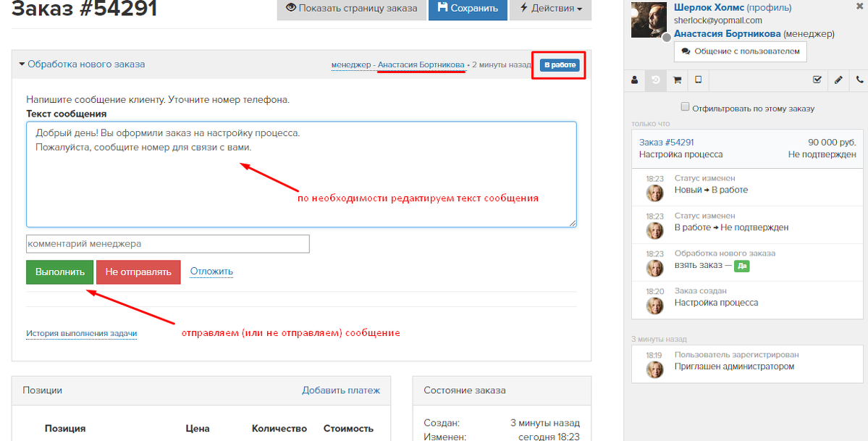Click 'Заказ создан' history entry
Image resolution: width=868 pixels, height=441 pixels.
tap(700, 291)
